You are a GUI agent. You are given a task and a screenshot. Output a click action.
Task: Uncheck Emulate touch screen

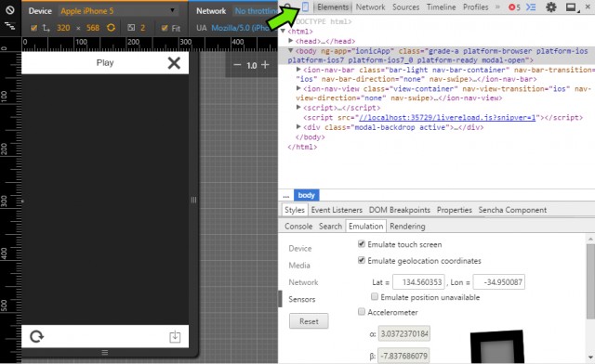(362, 244)
